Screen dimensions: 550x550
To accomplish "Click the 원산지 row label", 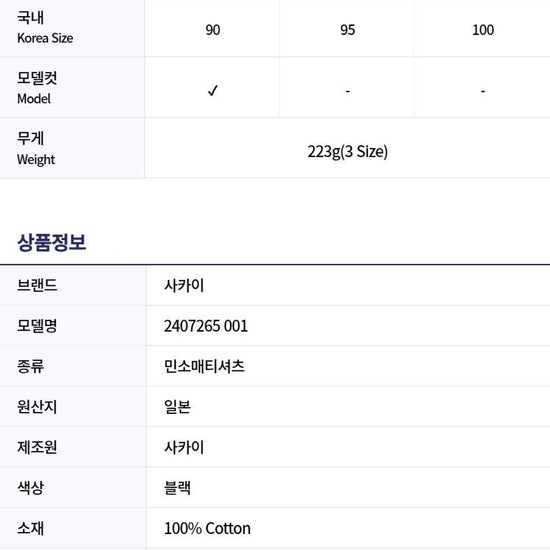I will click(37, 407).
